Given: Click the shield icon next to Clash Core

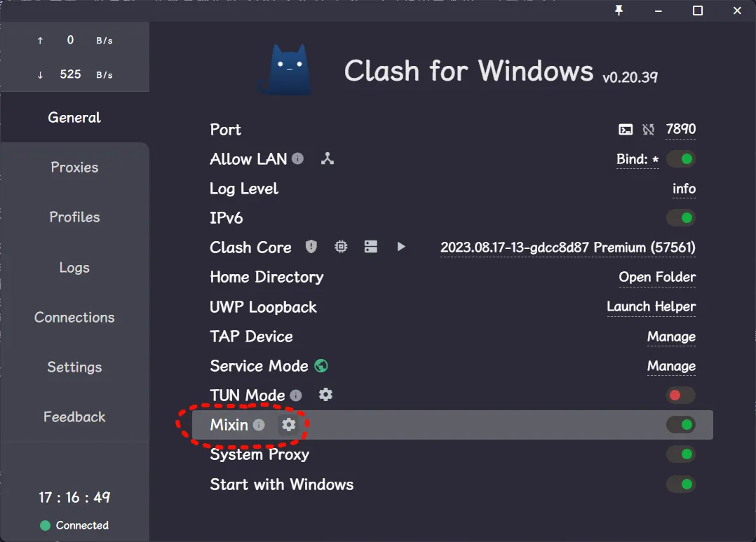Looking at the screenshot, I should pyautogui.click(x=311, y=247).
